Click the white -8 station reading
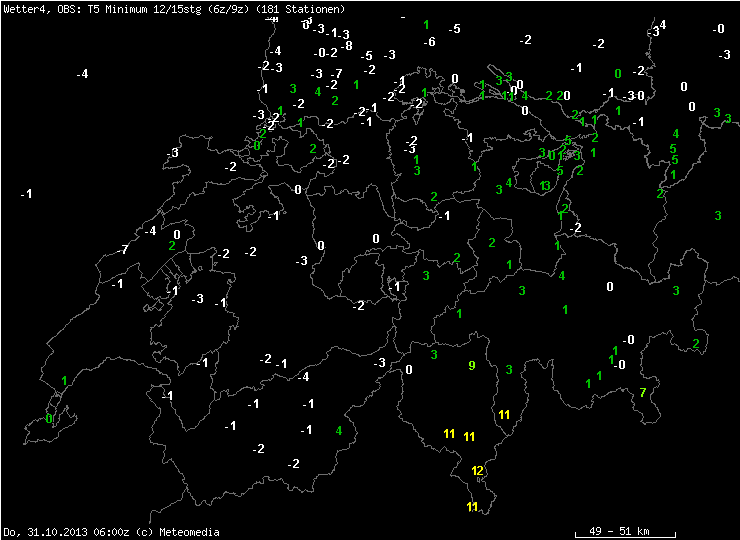Screen dimensions: 740x540 [x=346, y=46]
